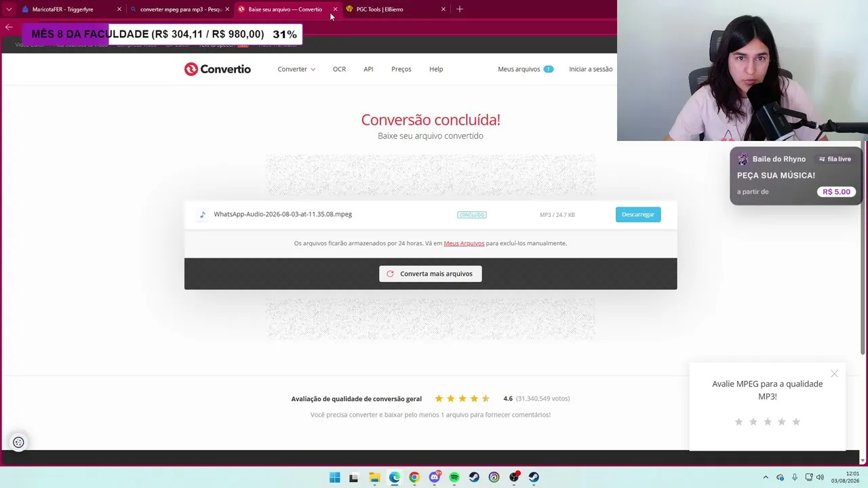Show hidden system tray icons
Screen dimensions: 868x488
(x=766, y=477)
